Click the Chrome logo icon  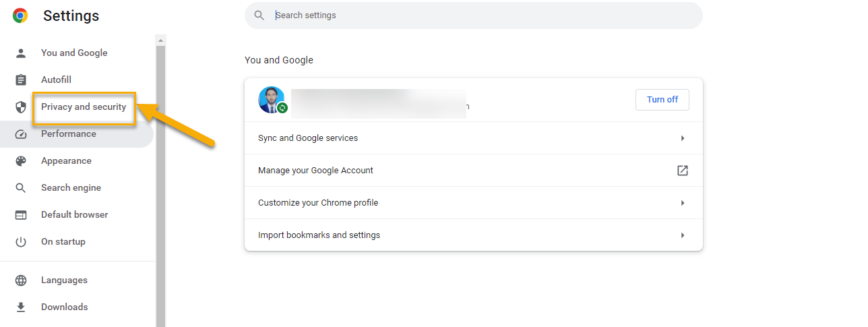point(20,16)
